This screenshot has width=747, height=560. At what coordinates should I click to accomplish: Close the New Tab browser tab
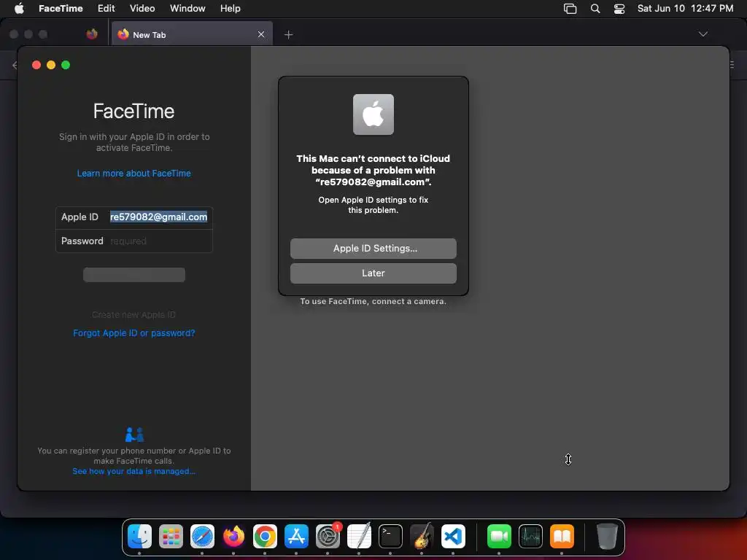click(x=261, y=34)
